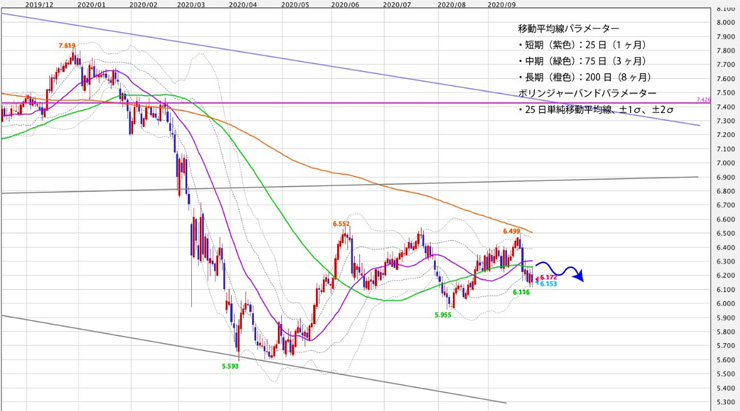Click the '5.900' price axis label
The width and height of the screenshot is (740, 411).
(725, 318)
